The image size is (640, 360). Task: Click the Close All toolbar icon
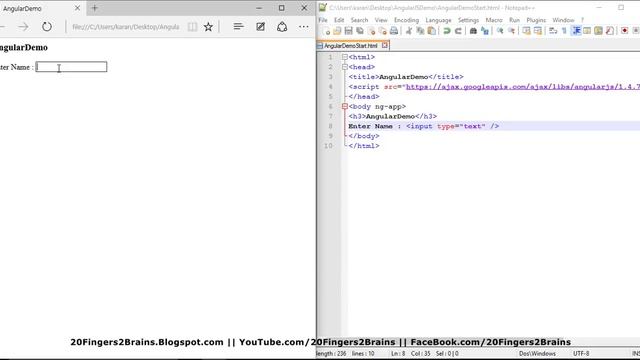[x=382, y=31]
